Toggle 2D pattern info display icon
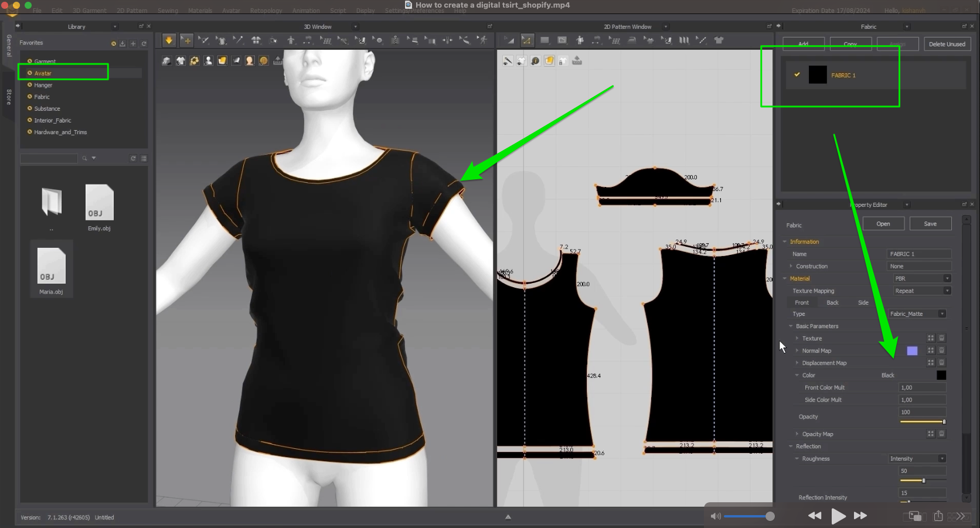Image resolution: width=980 pixels, height=528 pixels. [x=535, y=61]
